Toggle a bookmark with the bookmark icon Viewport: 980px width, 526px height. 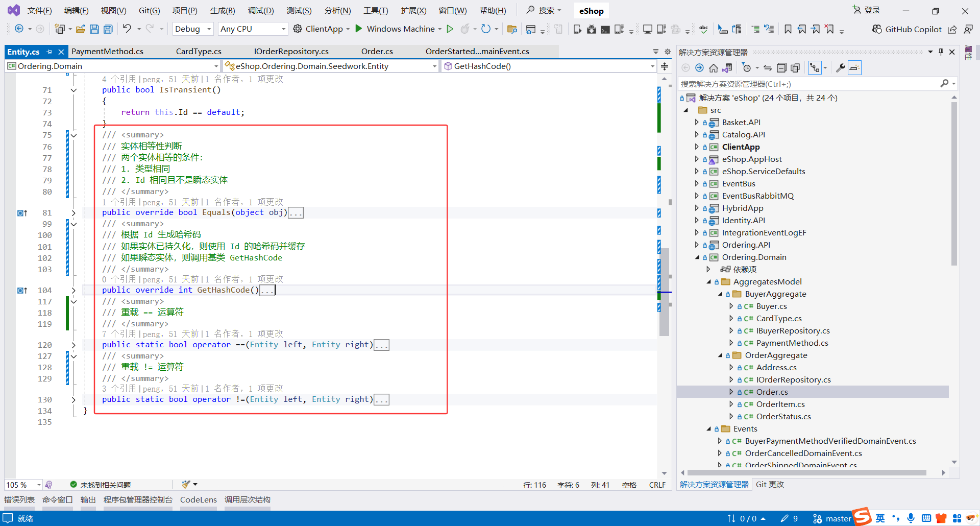coord(788,29)
